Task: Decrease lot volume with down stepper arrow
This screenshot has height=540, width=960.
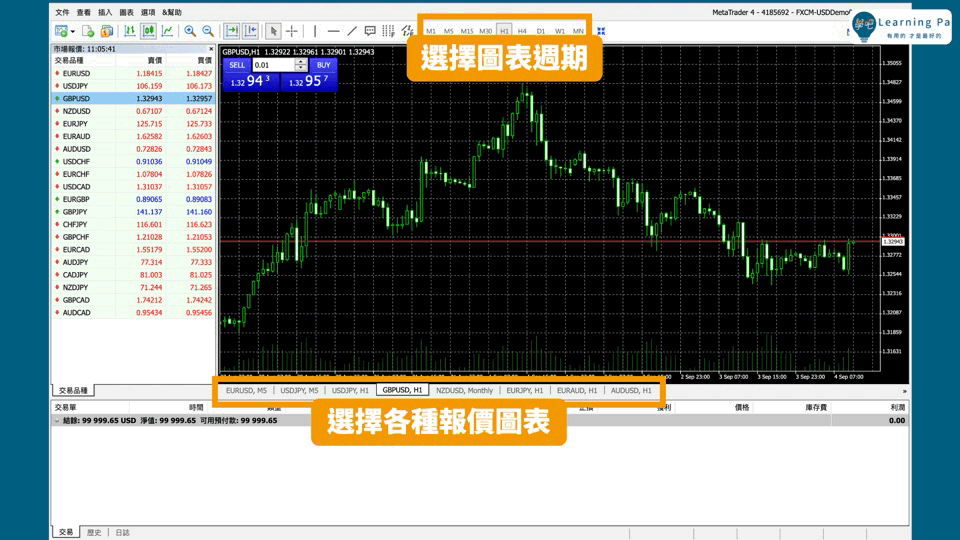Action: coord(301,68)
